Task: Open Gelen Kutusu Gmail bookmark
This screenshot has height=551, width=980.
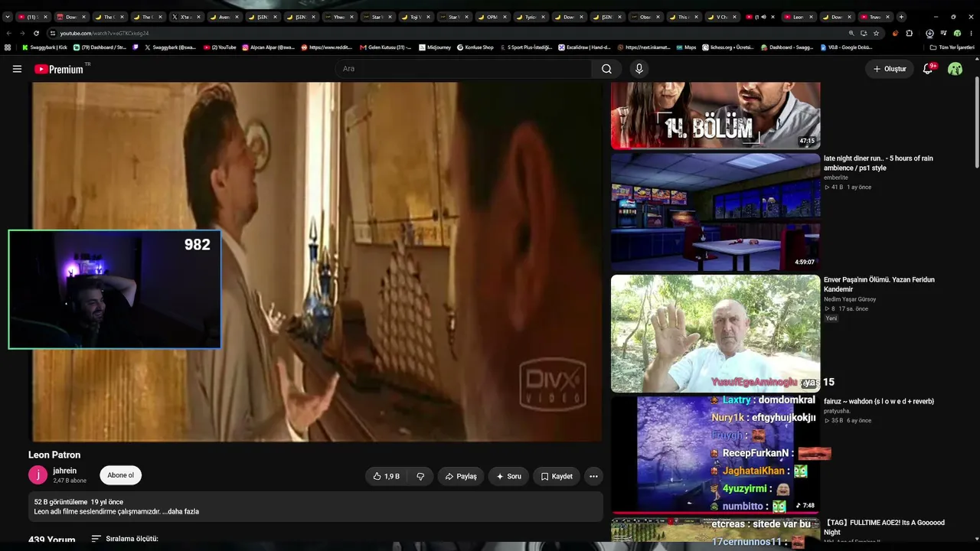Action: coord(385,47)
